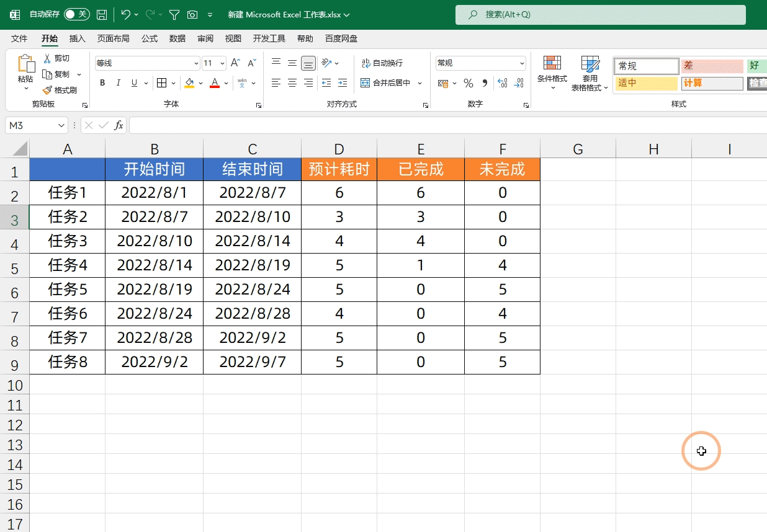Screen dimensions: 767x532
Task: Open the clipboard group dialog launcher
Action: [x=85, y=105]
